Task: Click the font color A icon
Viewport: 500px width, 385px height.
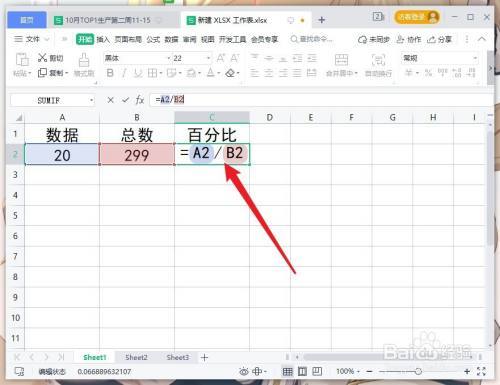Action: pyautogui.click(x=211, y=73)
